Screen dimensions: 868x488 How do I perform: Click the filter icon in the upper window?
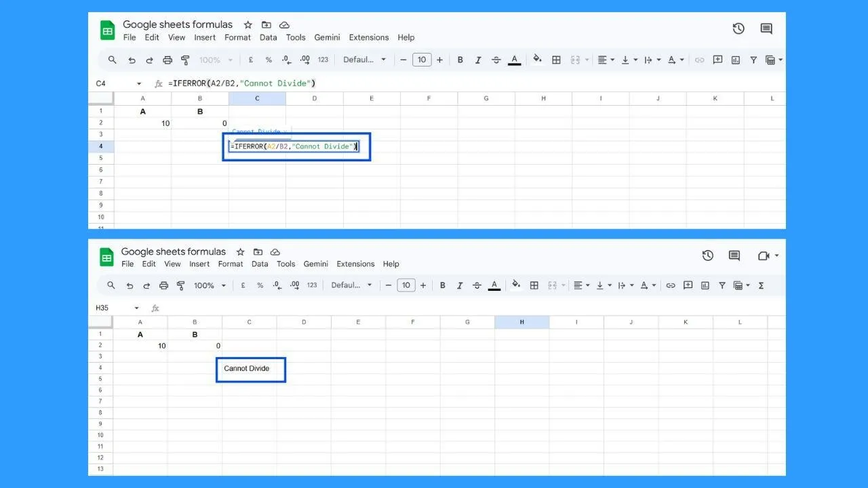(753, 60)
